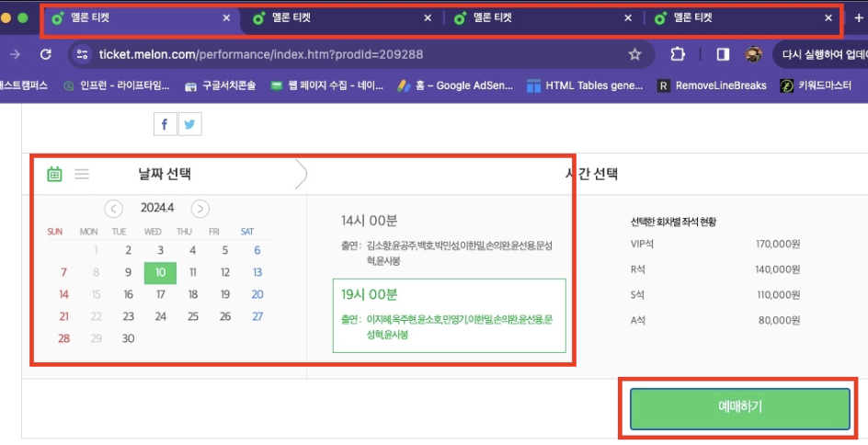Select April 14 on the calendar

tap(63, 294)
